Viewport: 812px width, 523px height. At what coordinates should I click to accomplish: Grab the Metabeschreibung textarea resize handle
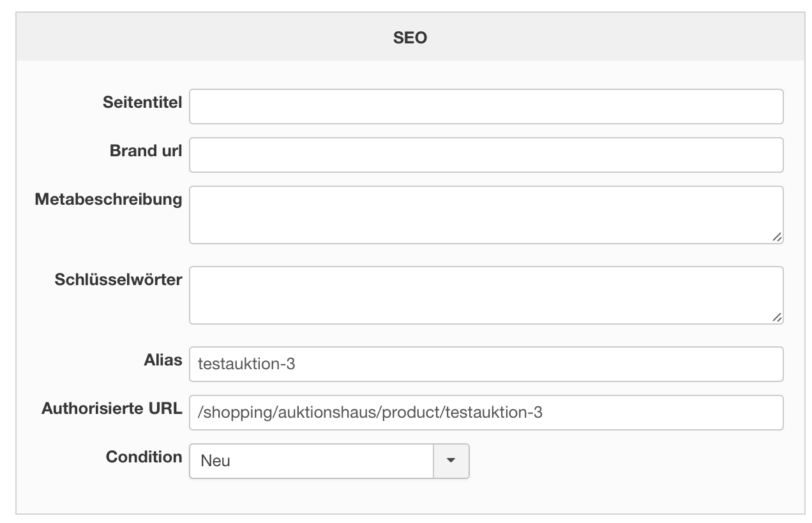click(776, 237)
